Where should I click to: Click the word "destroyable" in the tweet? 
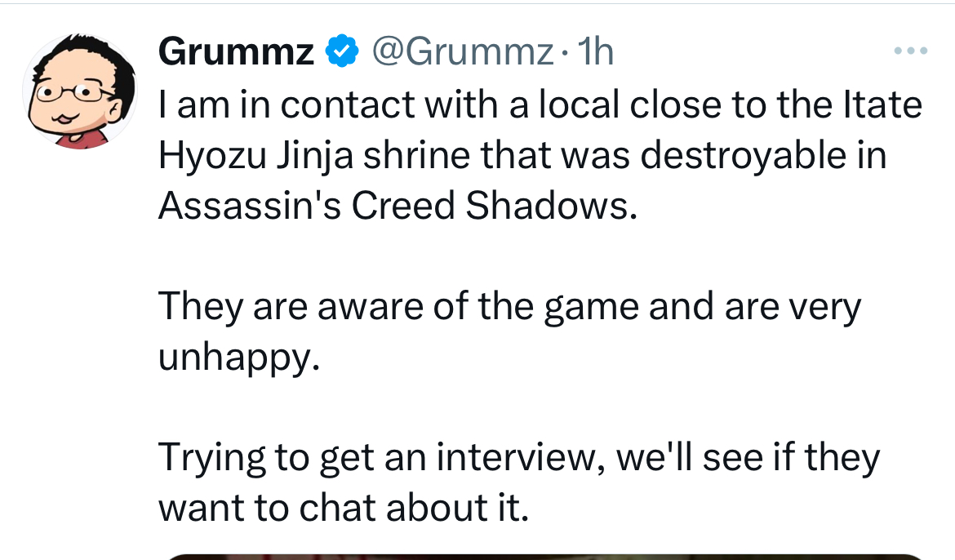point(743,157)
